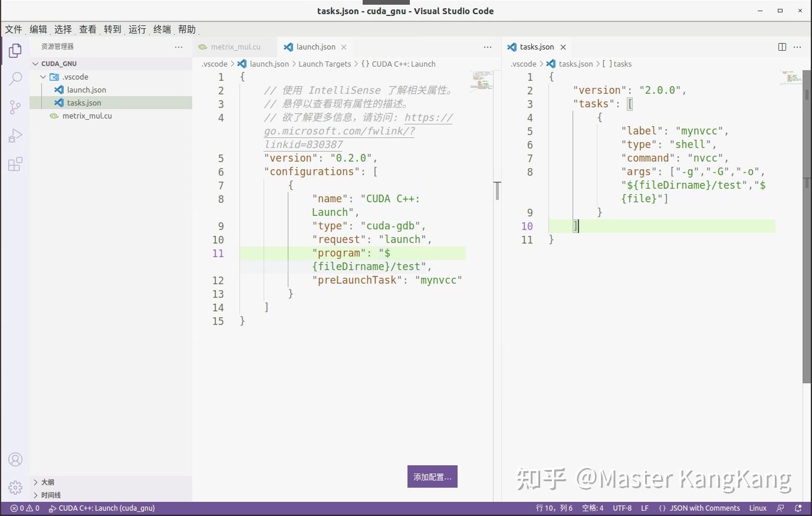Click right editor vertical scrollbar

pos(807,226)
